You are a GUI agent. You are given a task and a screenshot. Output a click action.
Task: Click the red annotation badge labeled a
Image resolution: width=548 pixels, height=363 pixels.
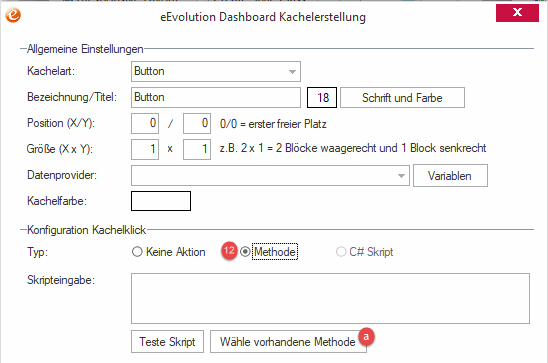coord(366,337)
